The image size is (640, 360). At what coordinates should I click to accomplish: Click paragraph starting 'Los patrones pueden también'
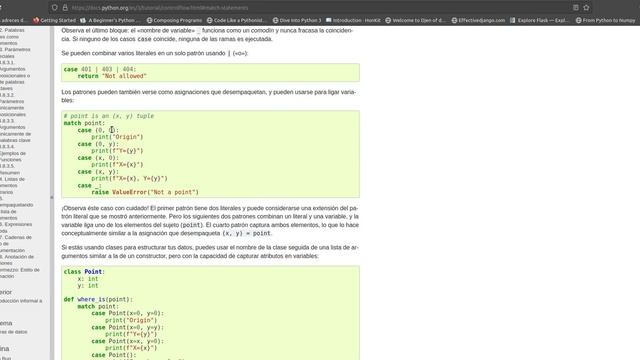[x=209, y=96]
